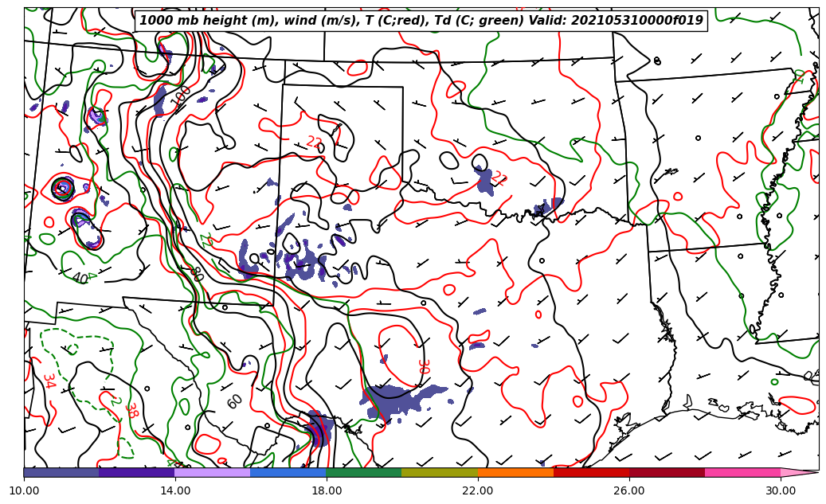
Task: Click the red 34 temperature contour label
Action: click(49, 381)
